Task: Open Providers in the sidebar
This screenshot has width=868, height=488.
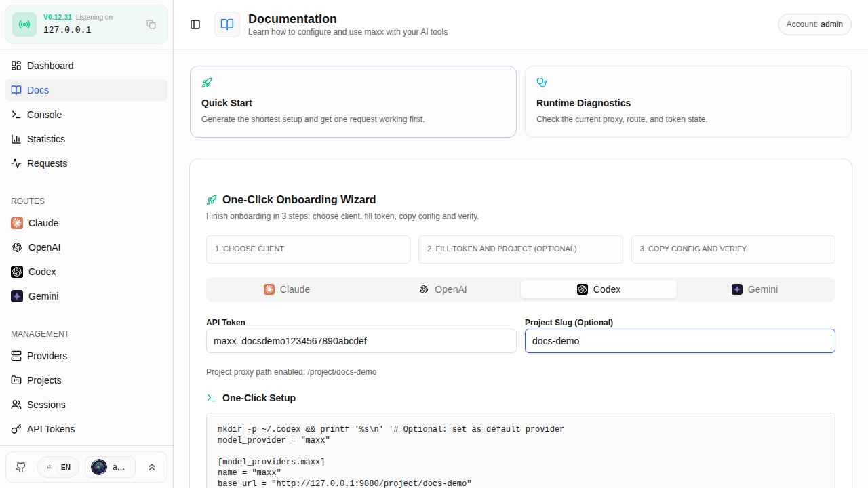Action: [x=47, y=356]
